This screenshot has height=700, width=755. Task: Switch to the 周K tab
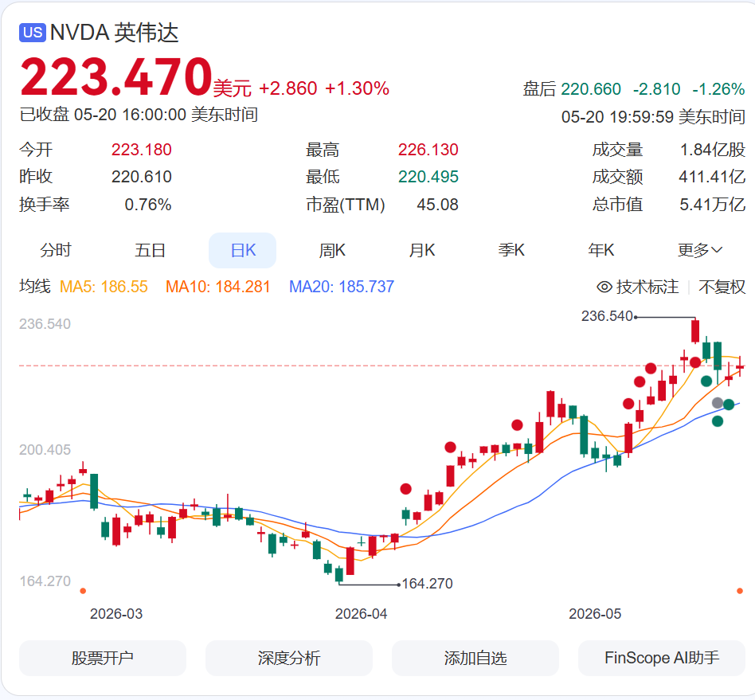point(332,250)
